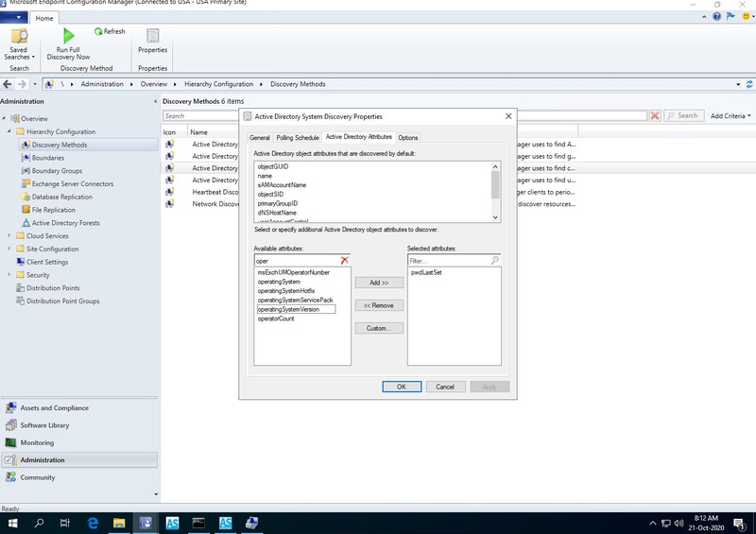Viewport: 756px width, 534px height.
Task: Refresh the address bar view icon
Action: click(x=749, y=84)
